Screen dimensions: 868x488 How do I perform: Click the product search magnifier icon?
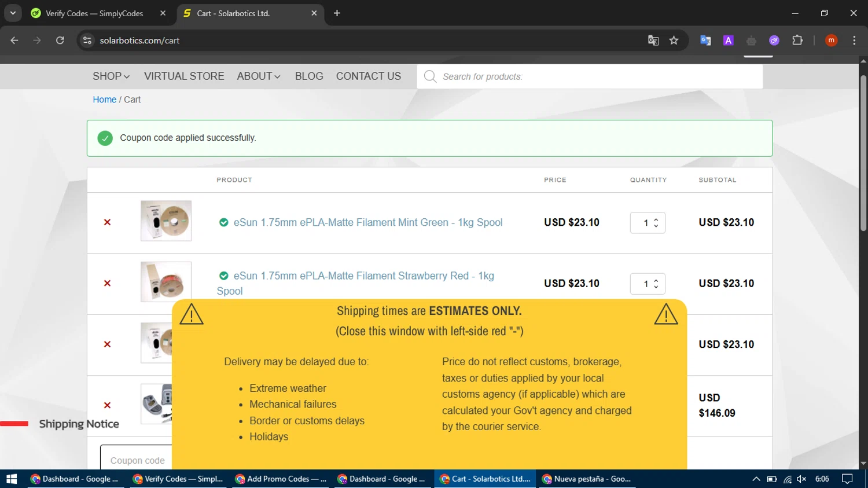(x=430, y=76)
